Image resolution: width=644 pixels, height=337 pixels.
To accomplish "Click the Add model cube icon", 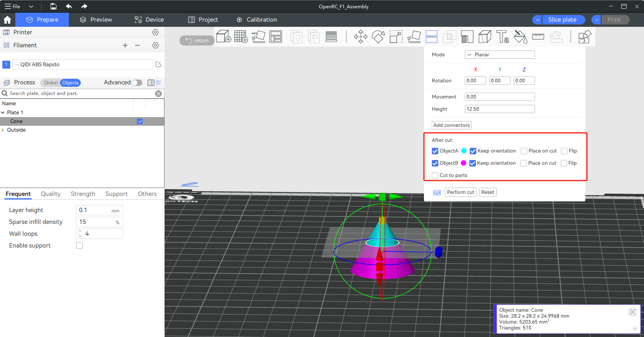I will tap(223, 37).
